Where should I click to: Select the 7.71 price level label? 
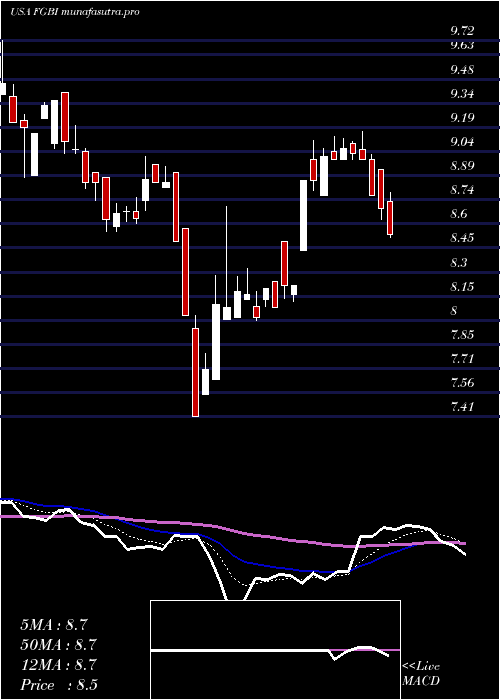pyautogui.click(x=462, y=359)
